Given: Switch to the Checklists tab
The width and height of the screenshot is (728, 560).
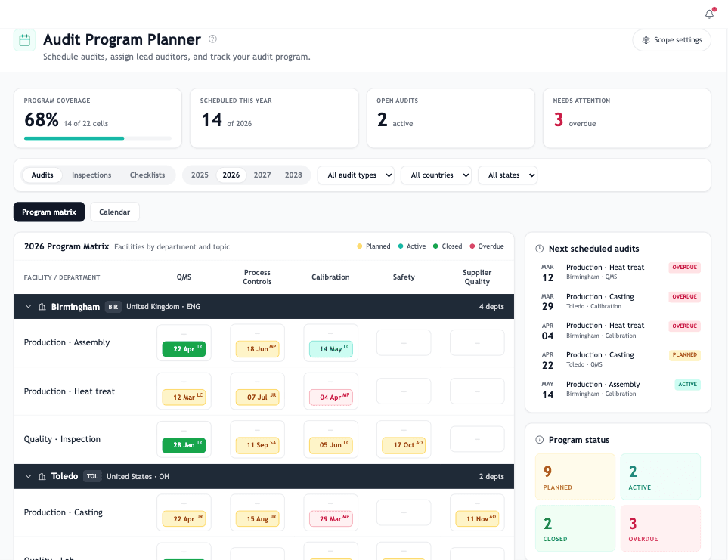Looking at the screenshot, I should click(147, 175).
